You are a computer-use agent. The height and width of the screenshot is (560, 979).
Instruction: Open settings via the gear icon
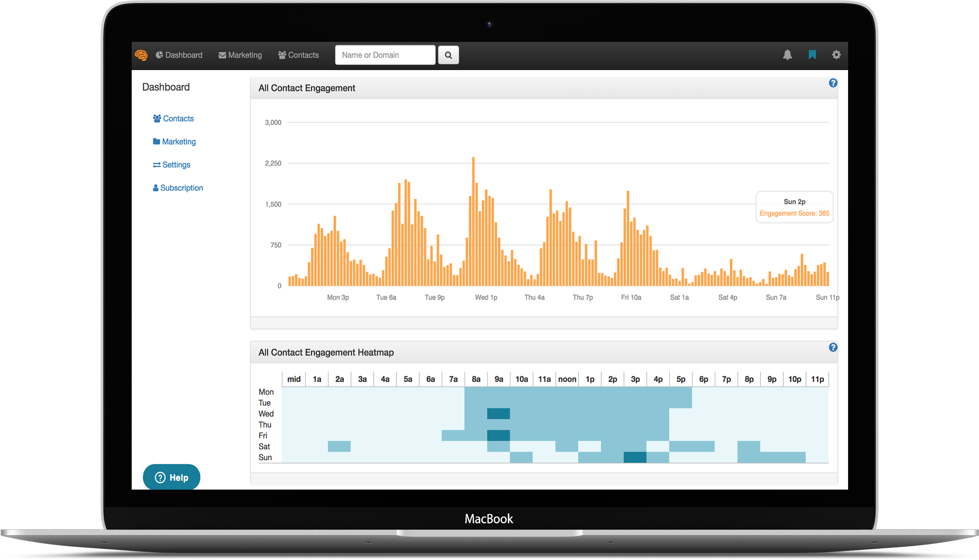(x=836, y=55)
